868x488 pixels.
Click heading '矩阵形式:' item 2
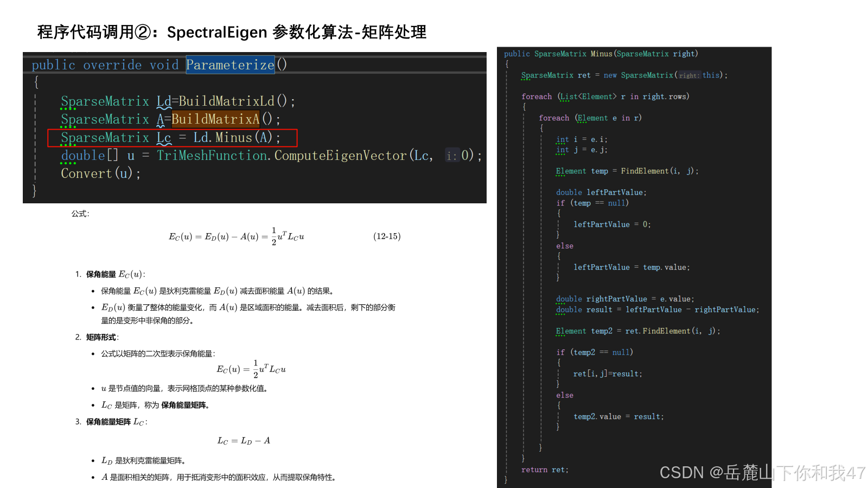tap(97, 337)
